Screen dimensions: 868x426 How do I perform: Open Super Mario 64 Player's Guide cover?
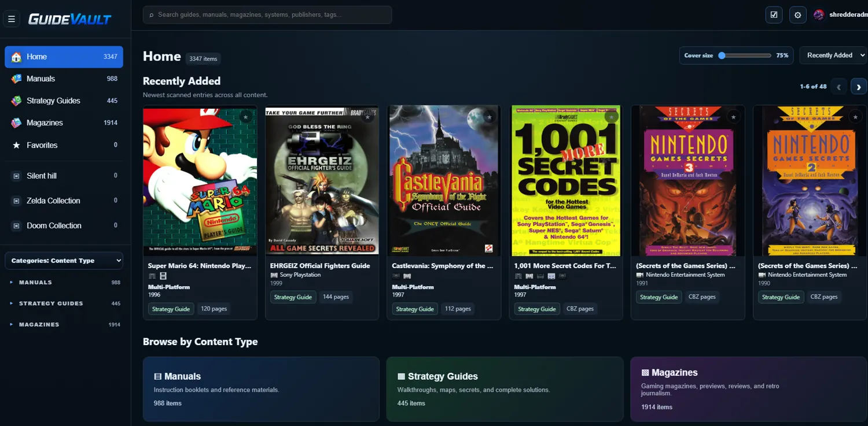(x=200, y=180)
